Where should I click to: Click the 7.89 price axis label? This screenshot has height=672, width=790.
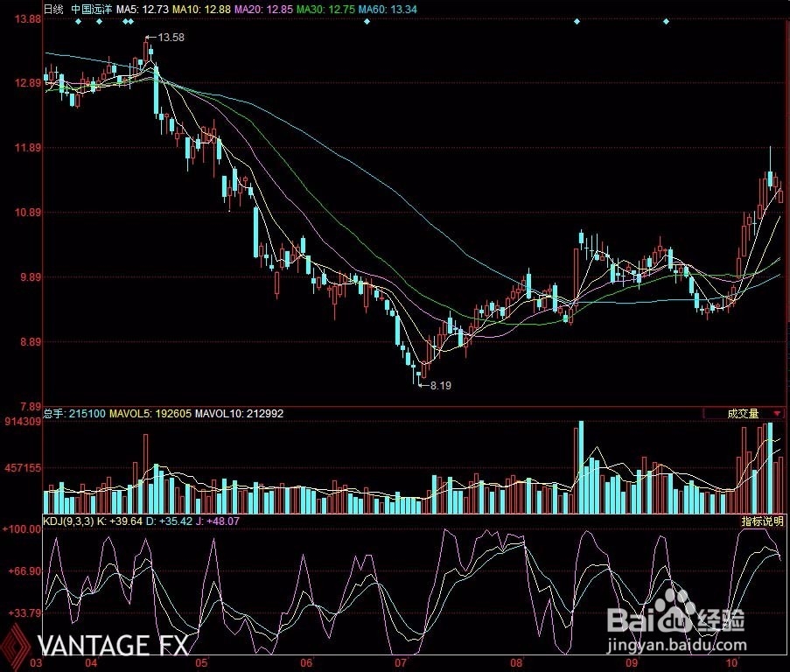point(31,406)
